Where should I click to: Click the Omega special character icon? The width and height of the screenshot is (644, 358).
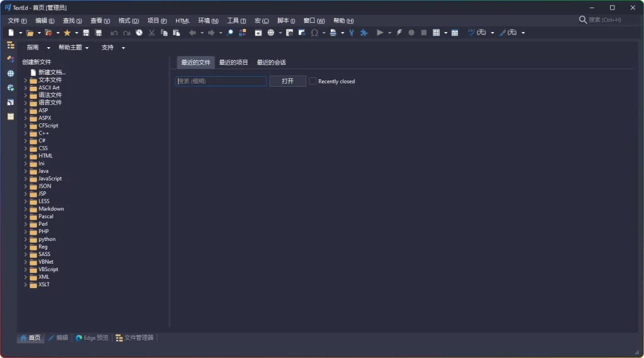click(x=314, y=33)
